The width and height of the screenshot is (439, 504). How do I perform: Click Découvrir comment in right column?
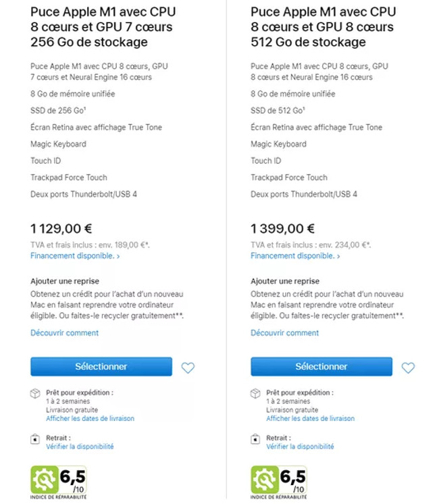point(285,332)
